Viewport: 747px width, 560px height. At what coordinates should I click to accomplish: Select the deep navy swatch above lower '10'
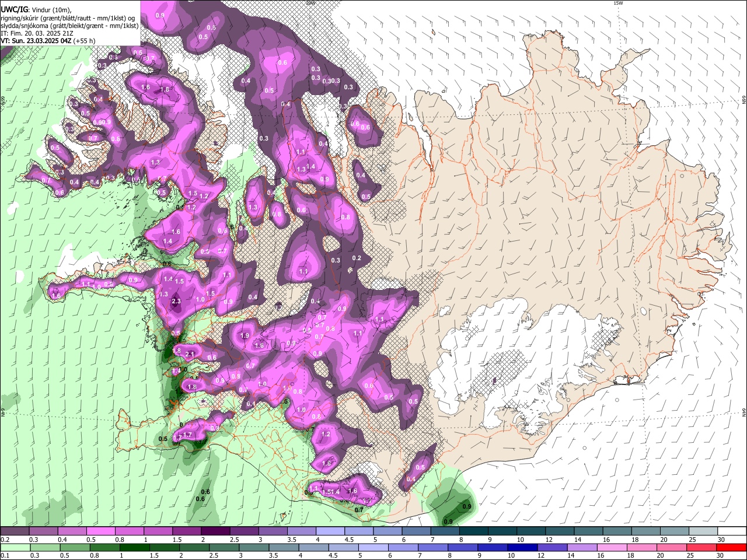click(522, 547)
